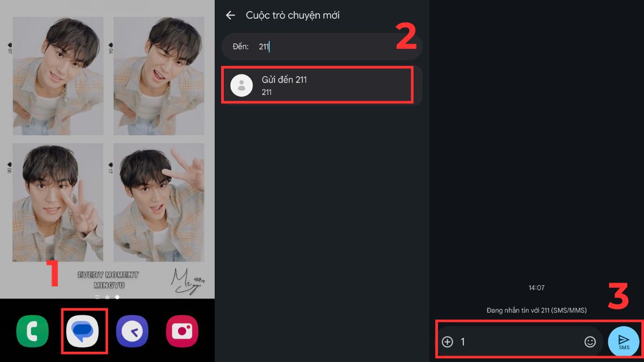The width and height of the screenshot is (644, 362).
Task: Click the plus attachment icon
Action: (x=447, y=342)
